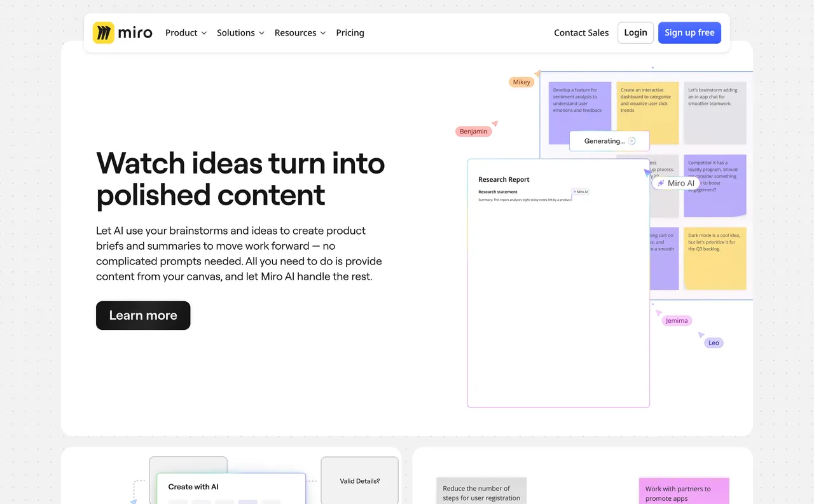Click the small Miro AI tag on the report
814x504 pixels.
(x=579, y=191)
